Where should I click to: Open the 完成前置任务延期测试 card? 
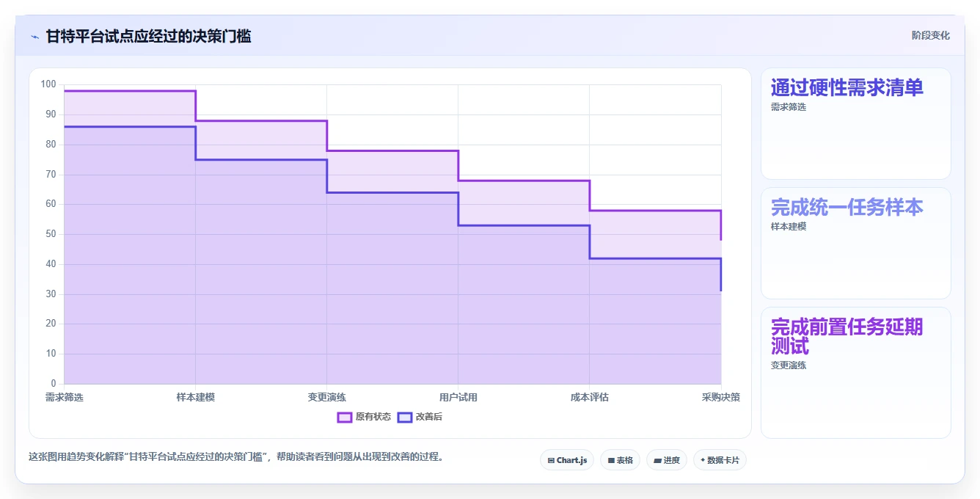point(856,373)
